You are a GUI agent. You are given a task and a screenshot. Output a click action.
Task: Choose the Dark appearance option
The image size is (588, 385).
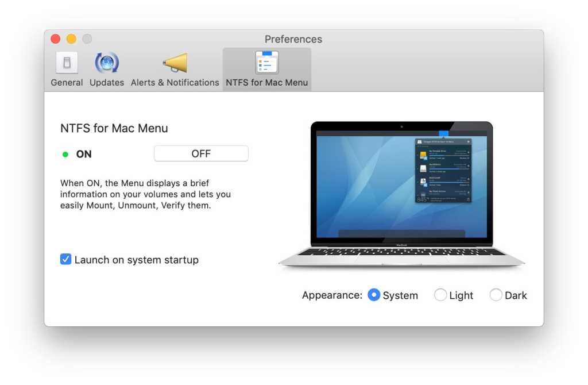tap(496, 295)
